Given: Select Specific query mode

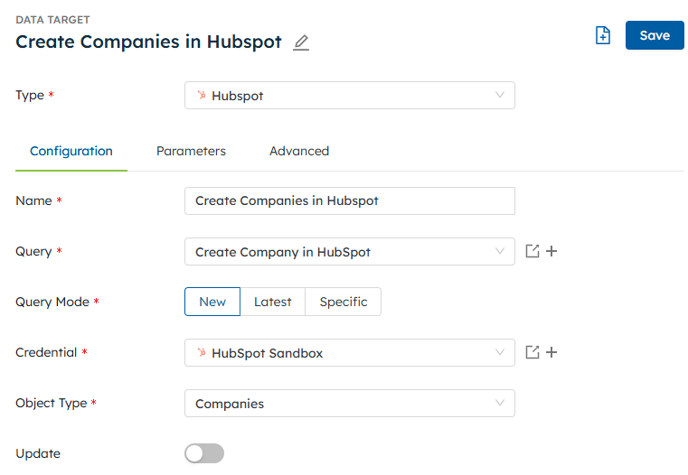Looking at the screenshot, I should click(343, 302).
